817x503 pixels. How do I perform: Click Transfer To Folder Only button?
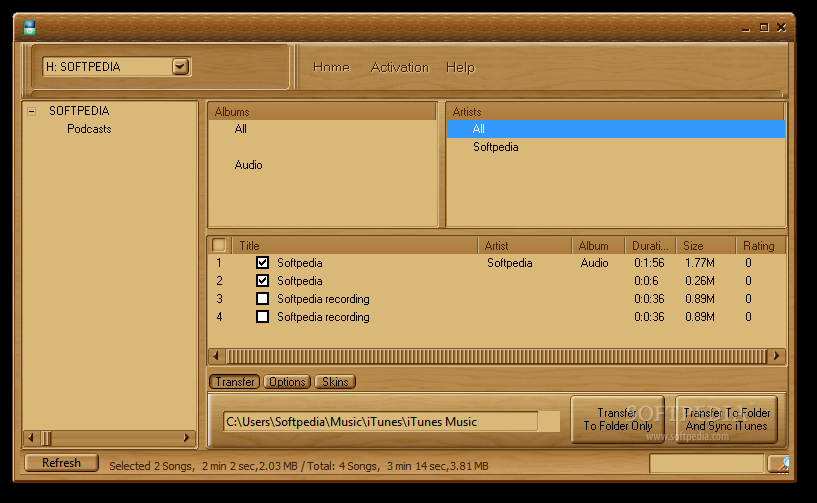(x=617, y=419)
